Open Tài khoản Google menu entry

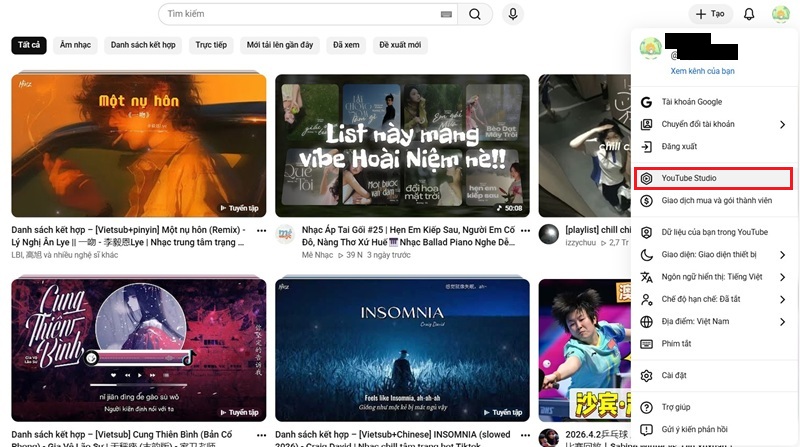714,102
